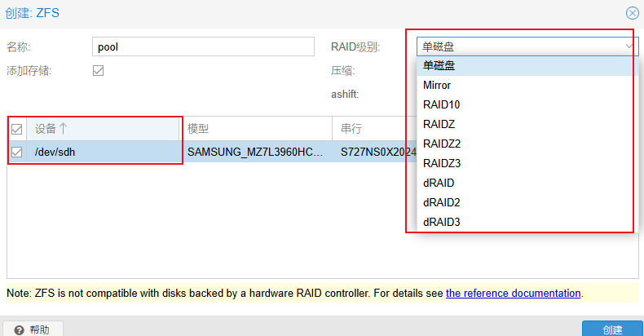Expand the RAID级别 dropdown arrow
The image size is (644, 336).
pyautogui.click(x=629, y=46)
